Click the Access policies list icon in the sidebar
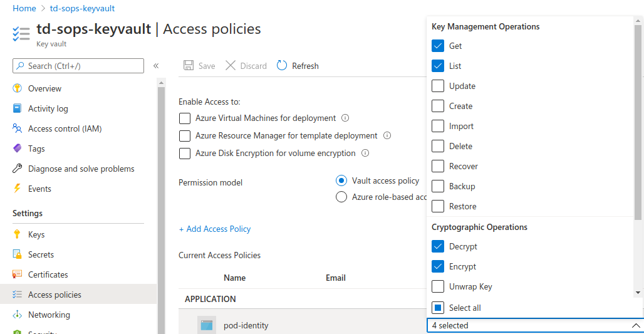The height and width of the screenshot is (334, 644). 18,295
